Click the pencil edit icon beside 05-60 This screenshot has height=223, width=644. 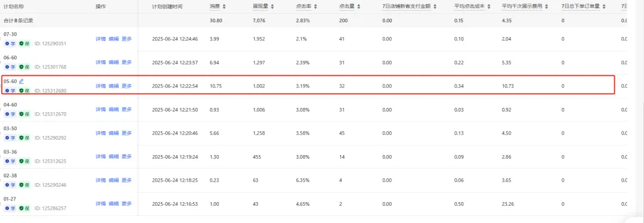(21, 81)
